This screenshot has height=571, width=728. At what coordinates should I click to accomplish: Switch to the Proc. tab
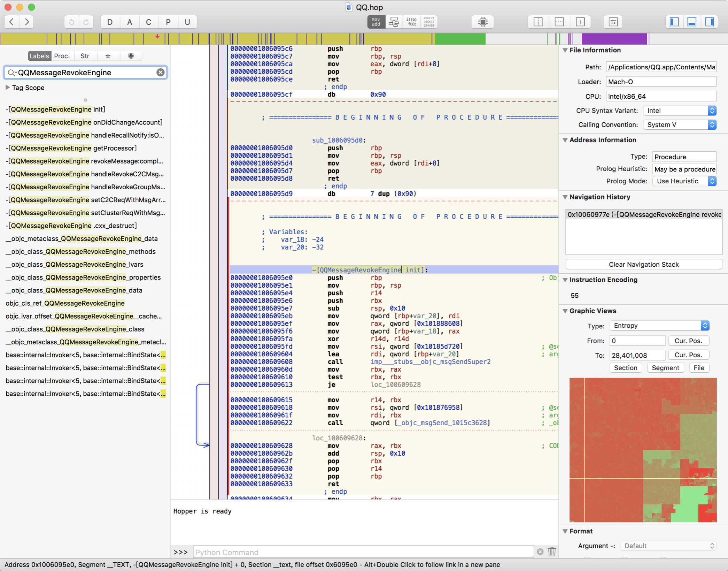62,56
